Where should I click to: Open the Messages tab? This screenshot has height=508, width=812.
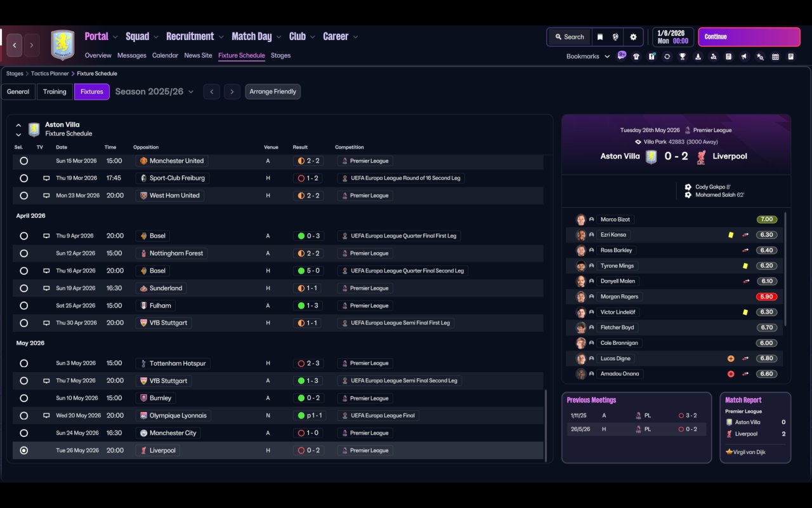[132, 55]
